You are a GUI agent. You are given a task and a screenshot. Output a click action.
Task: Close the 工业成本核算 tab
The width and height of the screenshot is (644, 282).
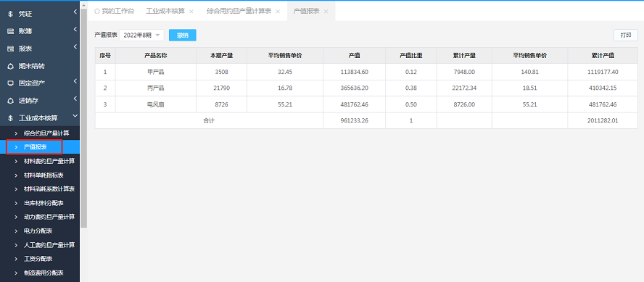tap(191, 12)
